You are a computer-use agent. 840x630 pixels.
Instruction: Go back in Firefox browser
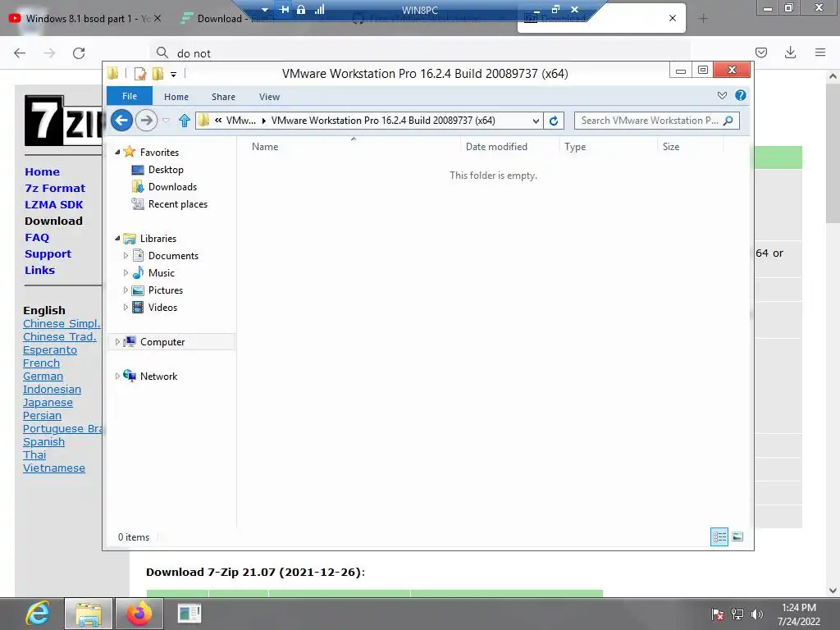tap(20, 53)
